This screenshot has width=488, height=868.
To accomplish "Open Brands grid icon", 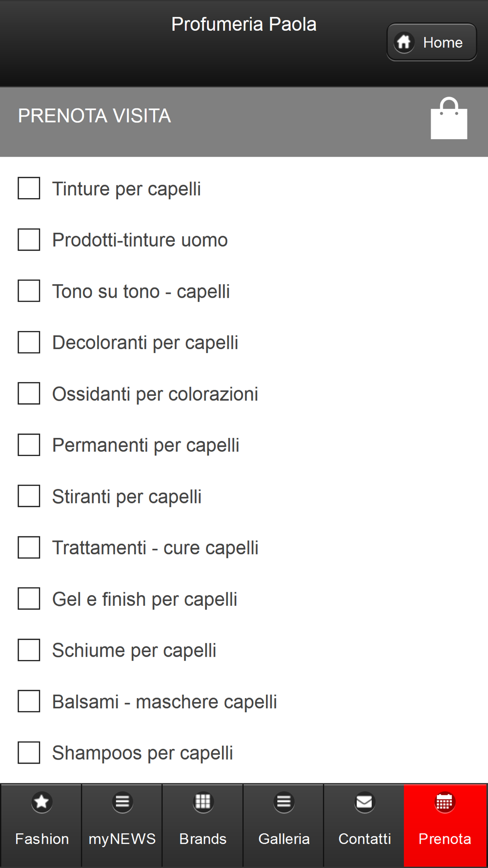I will coord(203,802).
